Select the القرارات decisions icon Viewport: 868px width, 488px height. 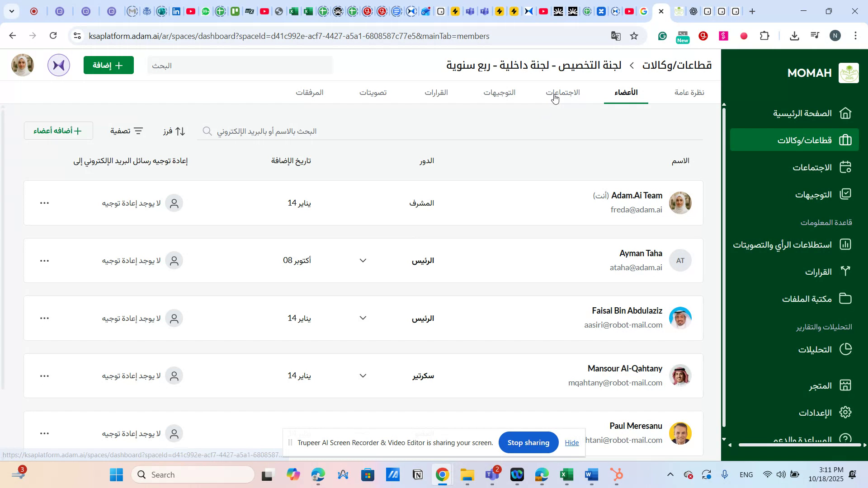(x=845, y=272)
